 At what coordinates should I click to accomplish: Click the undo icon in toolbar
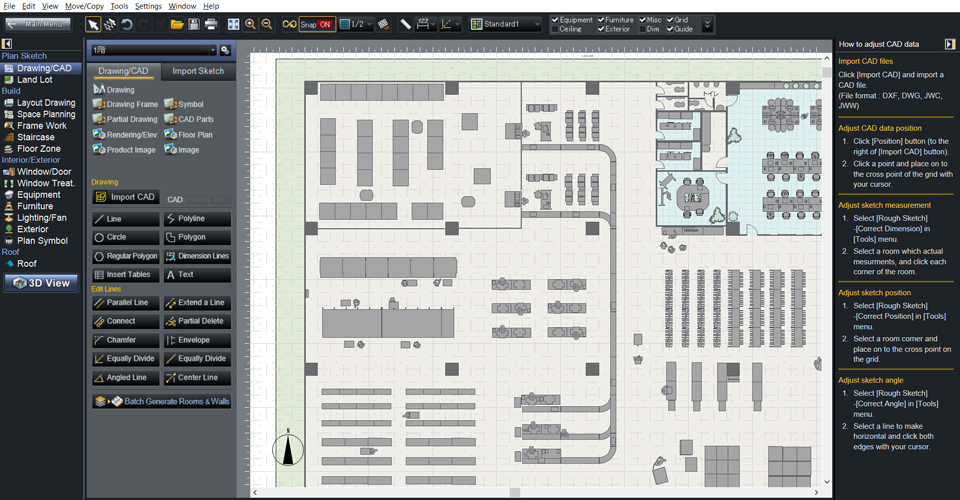tap(128, 24)
